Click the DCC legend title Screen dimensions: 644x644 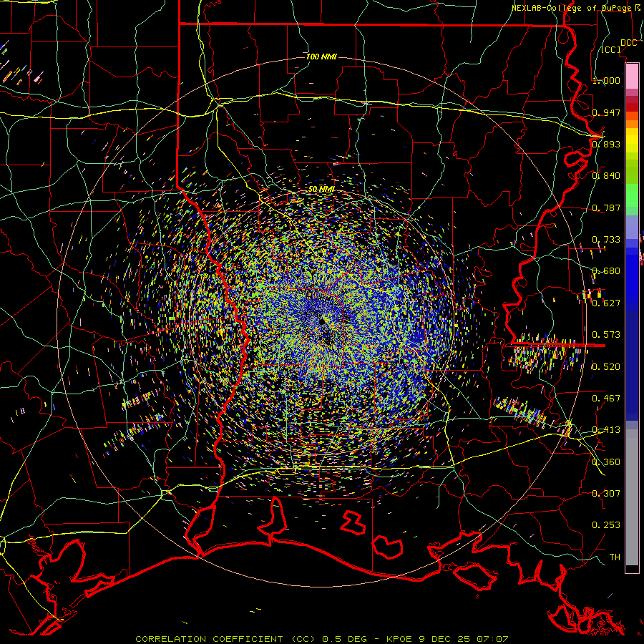coord(628,43)
